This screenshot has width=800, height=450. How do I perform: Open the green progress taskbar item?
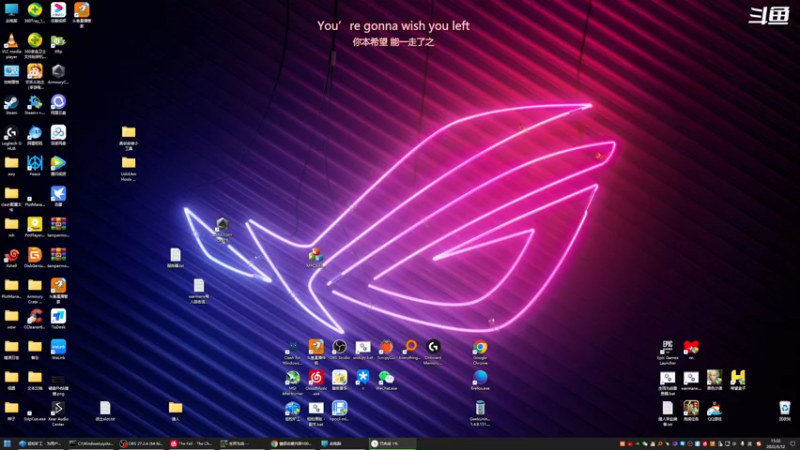click(x=392, y=444)
